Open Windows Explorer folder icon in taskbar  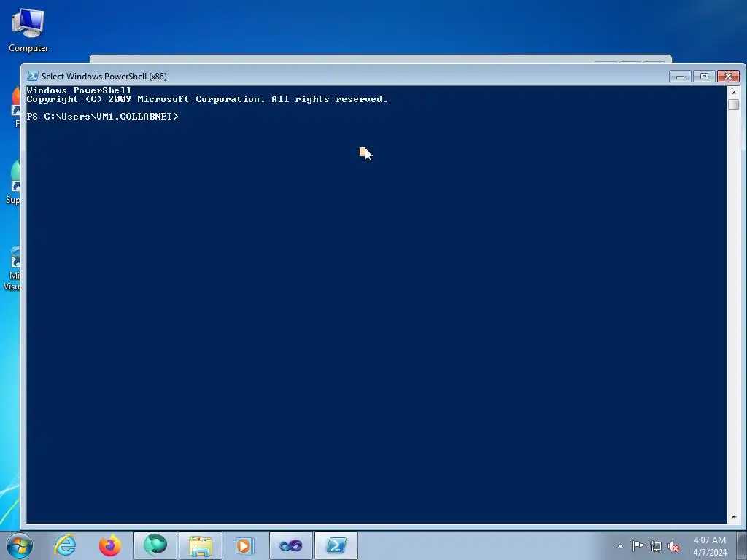click(x=201, y=545)
